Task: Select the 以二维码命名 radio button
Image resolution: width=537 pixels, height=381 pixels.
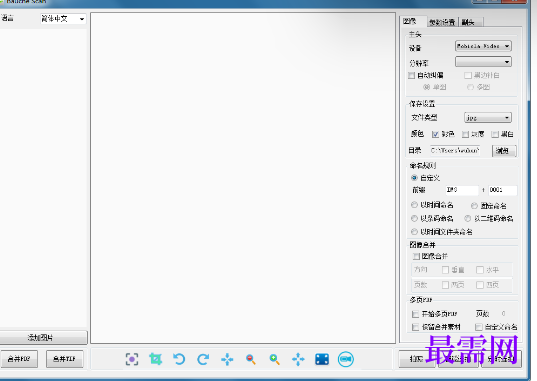Action: [x=467, y=218]
